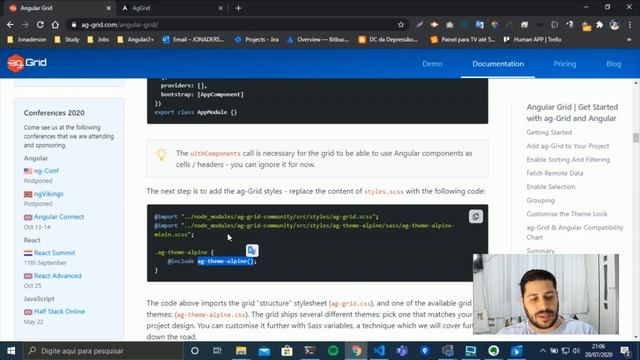Open the Windows Start menu
The image size is (640, 360).
[x=11, y=351]
